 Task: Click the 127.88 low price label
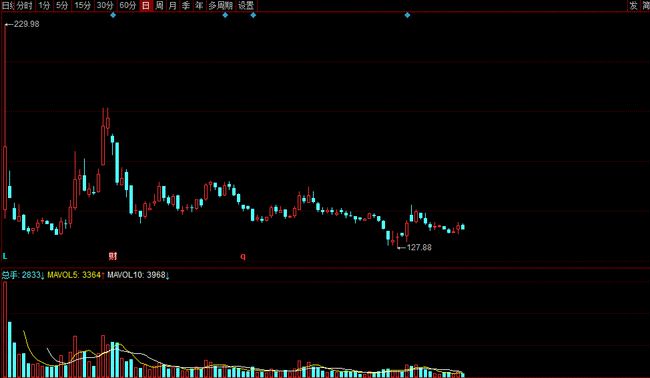tap(419, 247)
